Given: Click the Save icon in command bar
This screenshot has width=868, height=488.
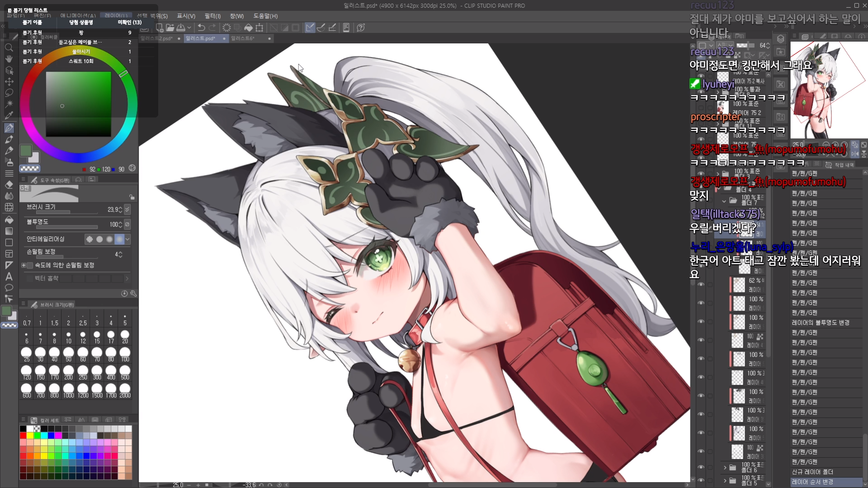Looking at the screenshot, I should [x=181, y=28].
